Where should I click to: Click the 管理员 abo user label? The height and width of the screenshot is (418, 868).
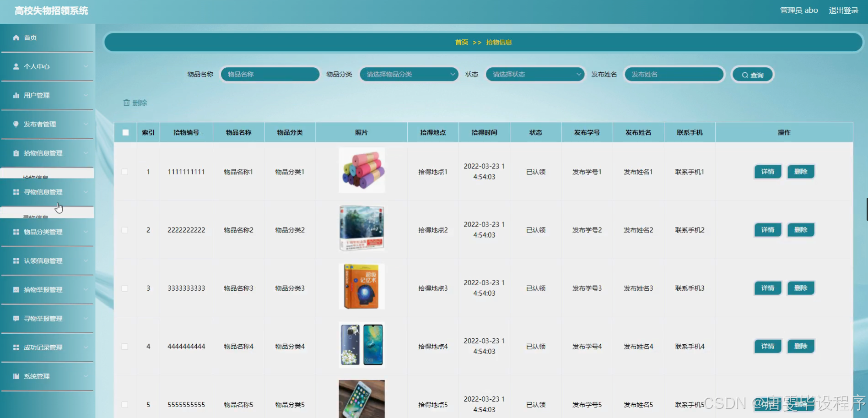click(x=799, y=11)
